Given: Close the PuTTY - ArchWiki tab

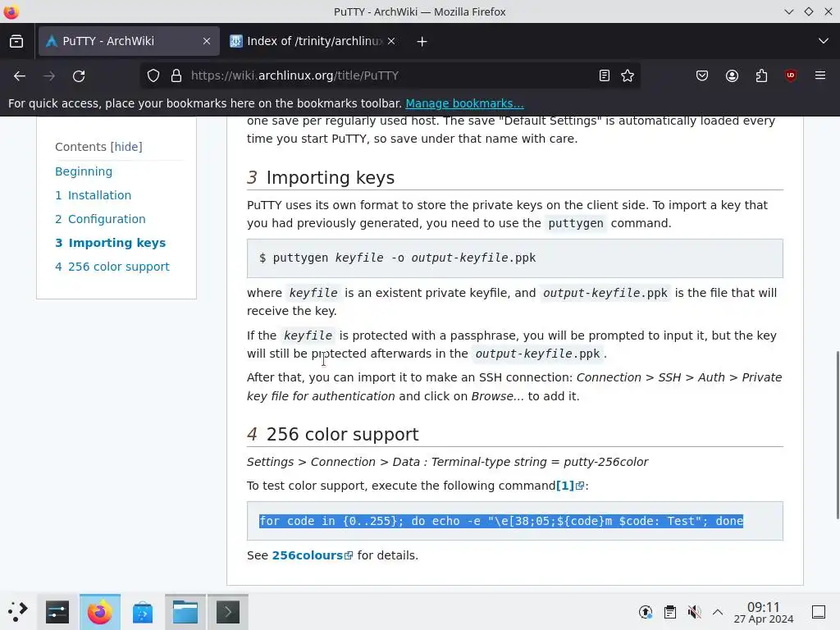Looking at the screenshot, I should (x=207, y=41).
